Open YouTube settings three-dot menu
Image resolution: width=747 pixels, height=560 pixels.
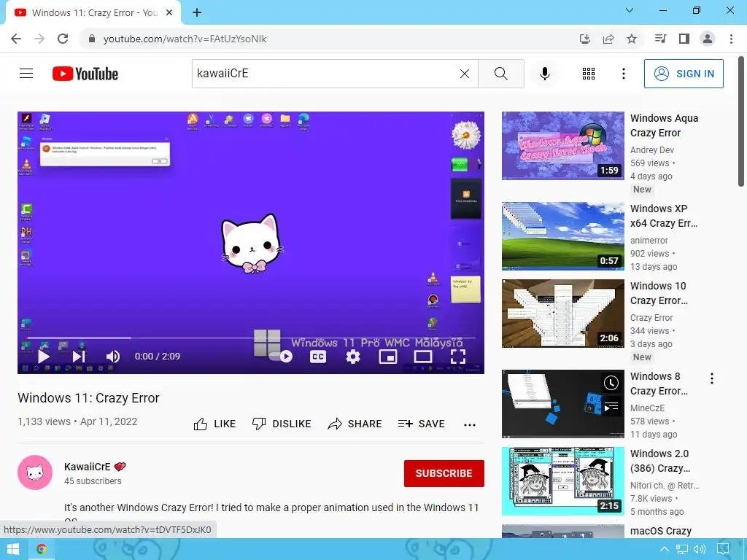click(x=623, y=74)
